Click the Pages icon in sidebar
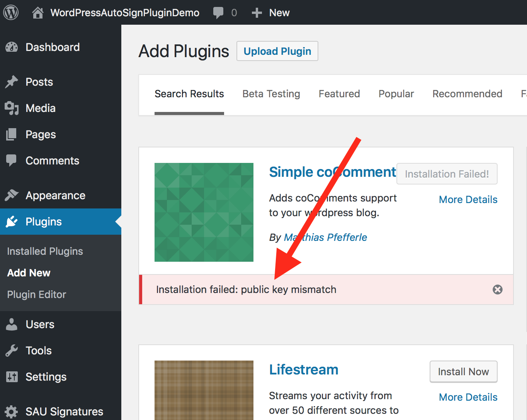Image resolution: width=527 pixels, height=420 pixels. tap(12, 134)
